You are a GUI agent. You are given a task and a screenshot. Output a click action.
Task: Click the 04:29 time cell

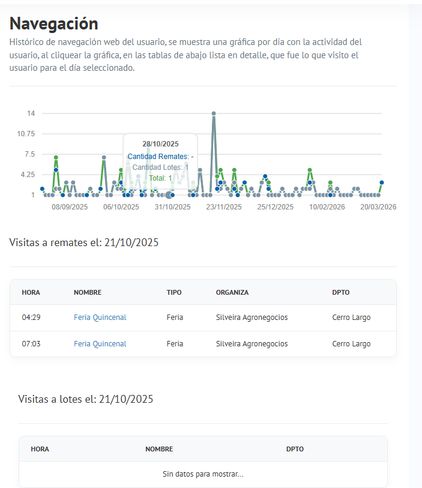tap(31, 317)
